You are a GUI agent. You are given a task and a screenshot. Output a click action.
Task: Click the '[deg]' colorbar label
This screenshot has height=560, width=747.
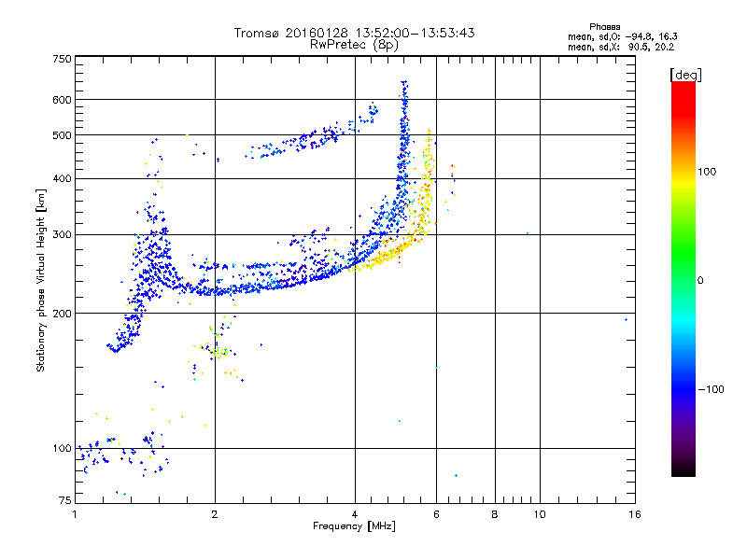tap(685, 75)
